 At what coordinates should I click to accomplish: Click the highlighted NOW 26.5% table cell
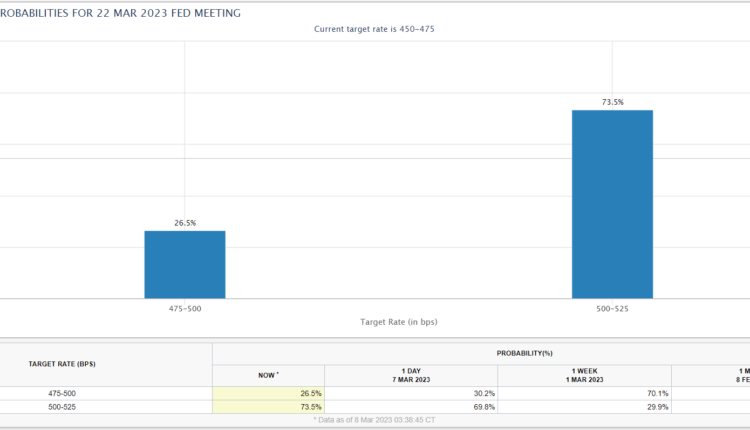tap(268, 393)
